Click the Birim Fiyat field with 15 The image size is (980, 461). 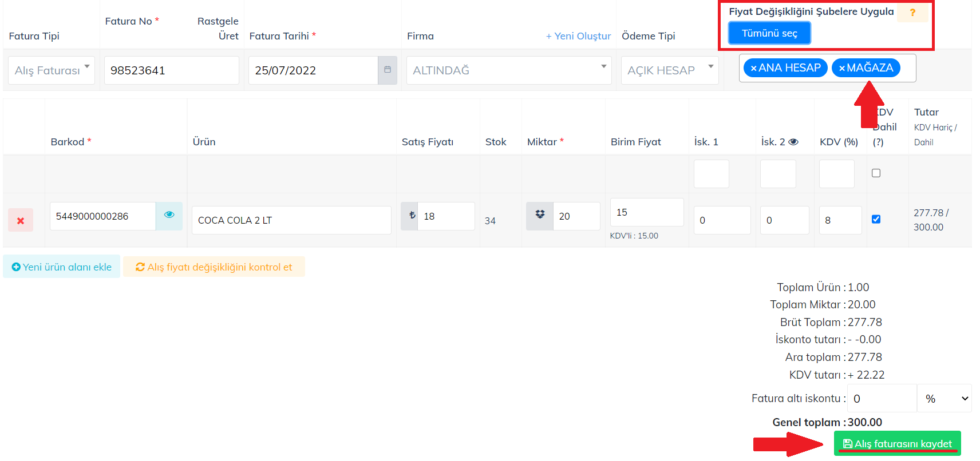coord(647,212)
